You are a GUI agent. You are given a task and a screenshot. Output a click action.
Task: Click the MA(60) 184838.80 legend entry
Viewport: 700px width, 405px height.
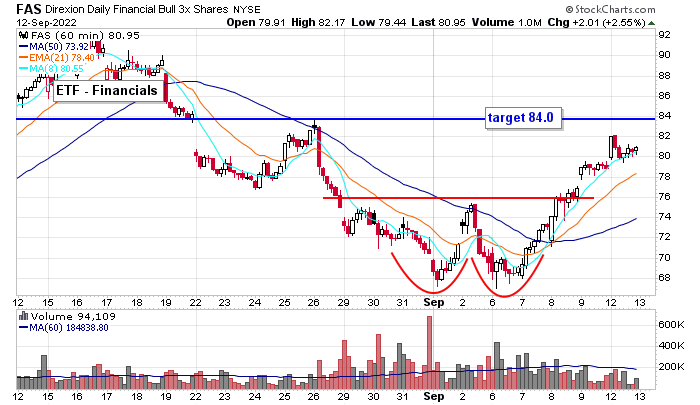[x=68, y=327]
